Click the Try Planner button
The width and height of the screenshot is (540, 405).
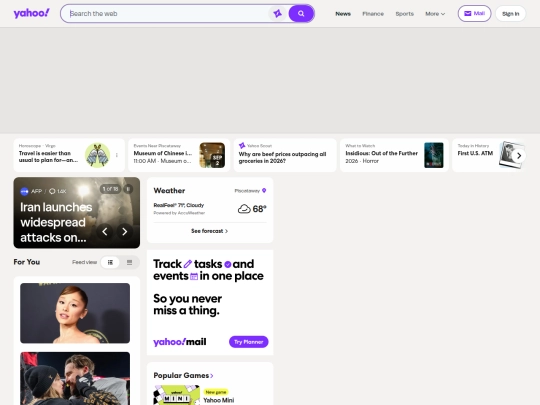point(249,342)
